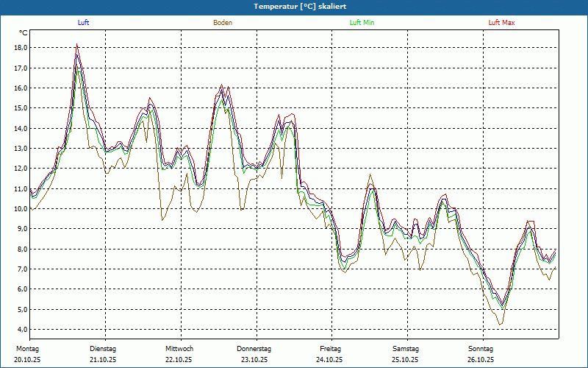Click the date label 26.10.25

[481, 360]
